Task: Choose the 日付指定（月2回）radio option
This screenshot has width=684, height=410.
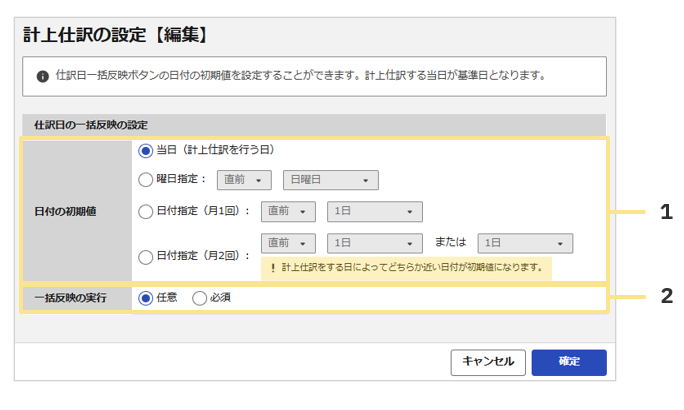Action: pos(145,256)
